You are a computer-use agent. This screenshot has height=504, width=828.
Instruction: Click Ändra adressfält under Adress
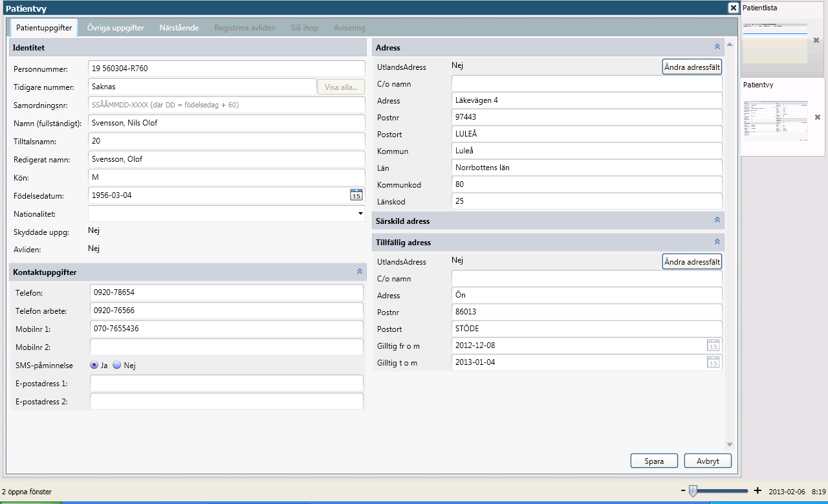(x=692, y=67)
